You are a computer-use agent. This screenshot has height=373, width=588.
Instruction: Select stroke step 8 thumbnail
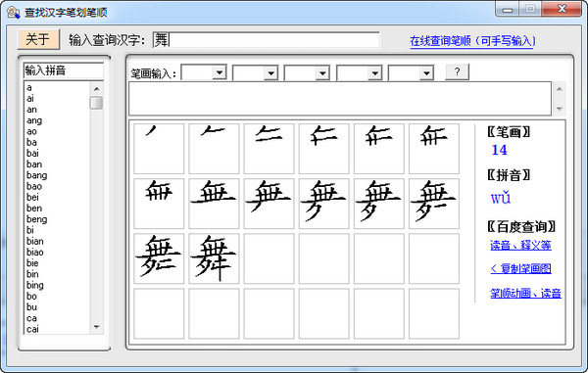pos(214,204)
